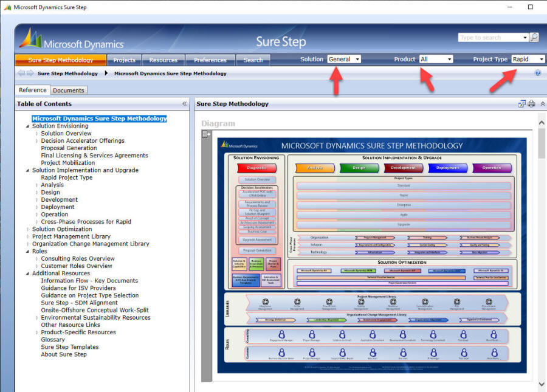547x392 pixels.
Task: Click the magnifier search button
Action: coord(534,37)
